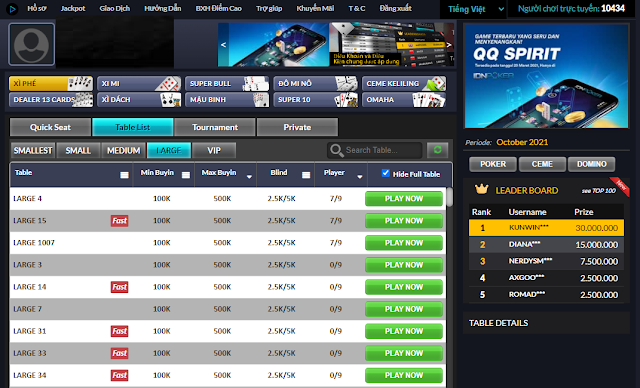Click PLAY NOW for LARGE 7
This screenshot has width=640, height=388.
click(x=404, y=309)
